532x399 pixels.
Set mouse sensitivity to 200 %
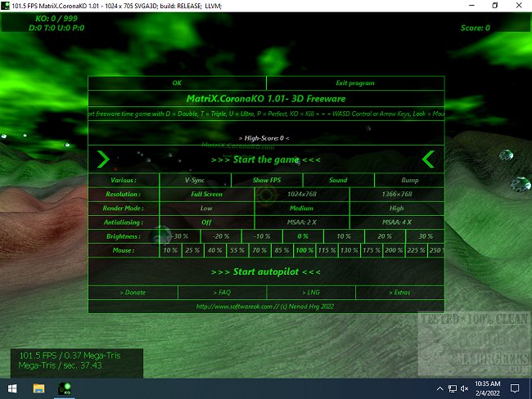point(394,250)
